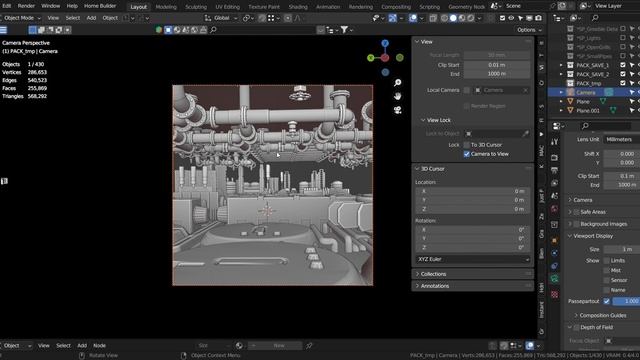Select rendered viewport shading mode

(471, 18)
